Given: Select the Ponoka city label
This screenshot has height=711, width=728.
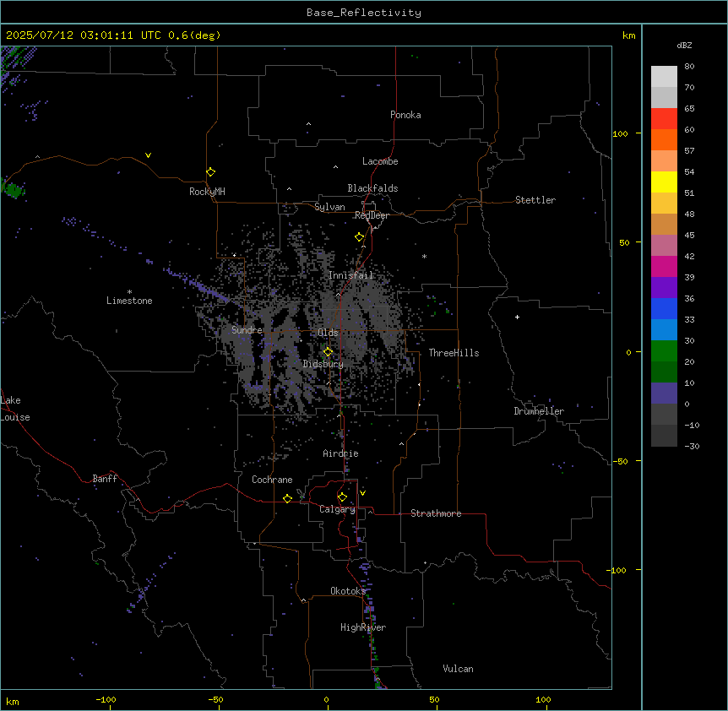Looking at the screenshot, I should 405,115.
